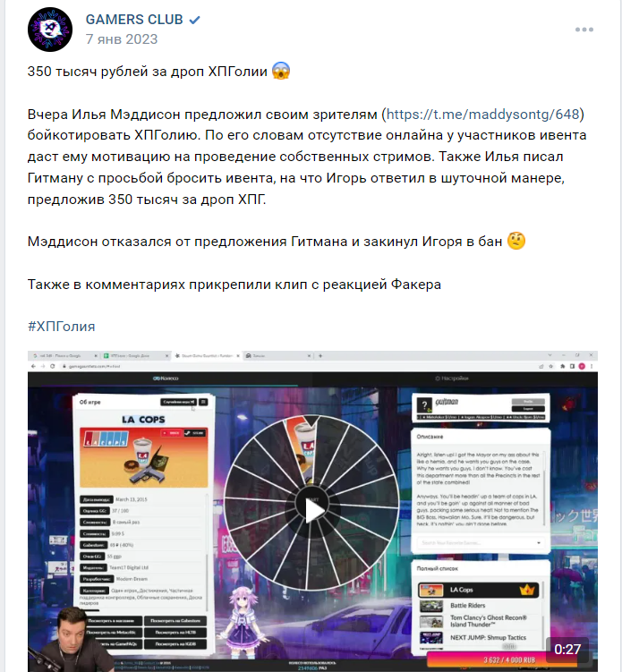Open the 7 янв 2023 post date

(x=122, y=39)
